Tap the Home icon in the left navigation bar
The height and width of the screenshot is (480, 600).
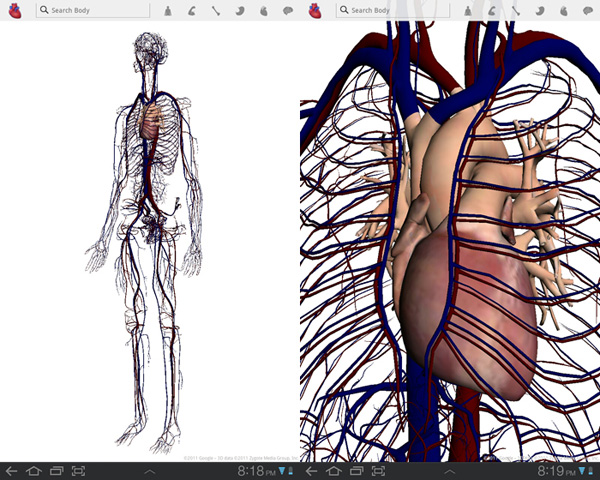coord(33,471)
